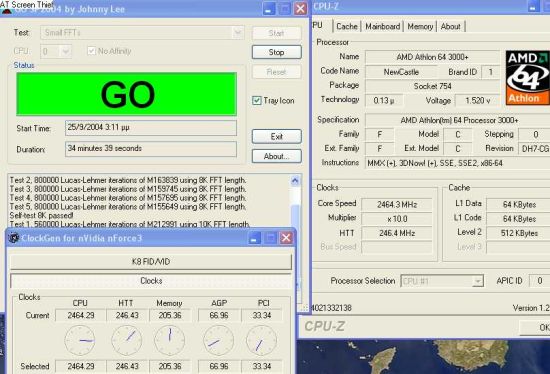This screenshot has height=374, width=550.
Task: Click the disabled Start button
Action: pos(276,33)
